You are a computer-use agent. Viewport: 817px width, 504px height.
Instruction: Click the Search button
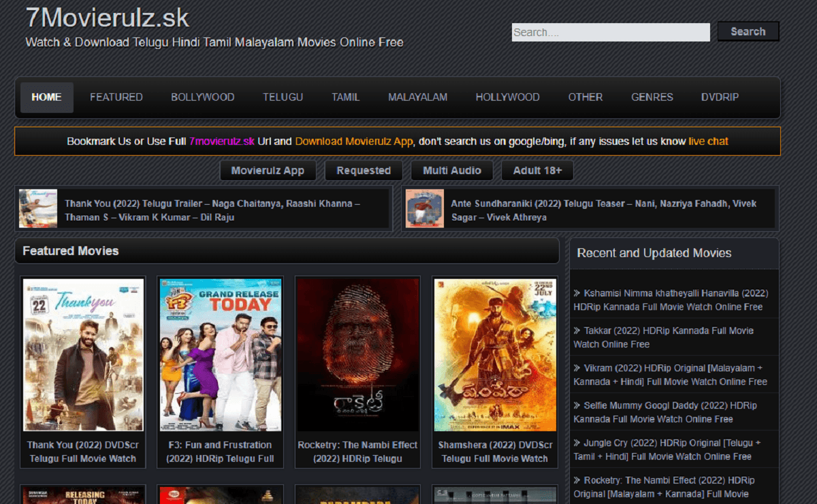pos(748,31)
